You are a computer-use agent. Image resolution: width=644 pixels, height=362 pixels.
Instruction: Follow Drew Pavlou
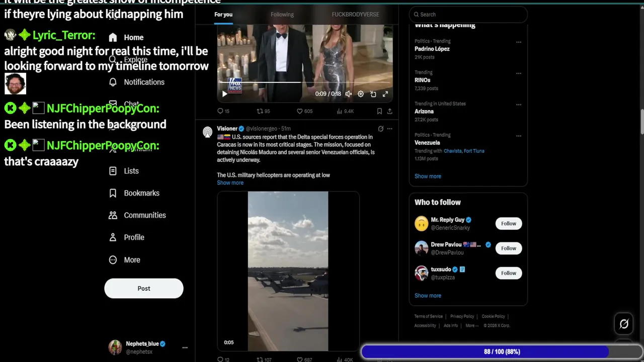pyautogui.click(x=509, y=248)
